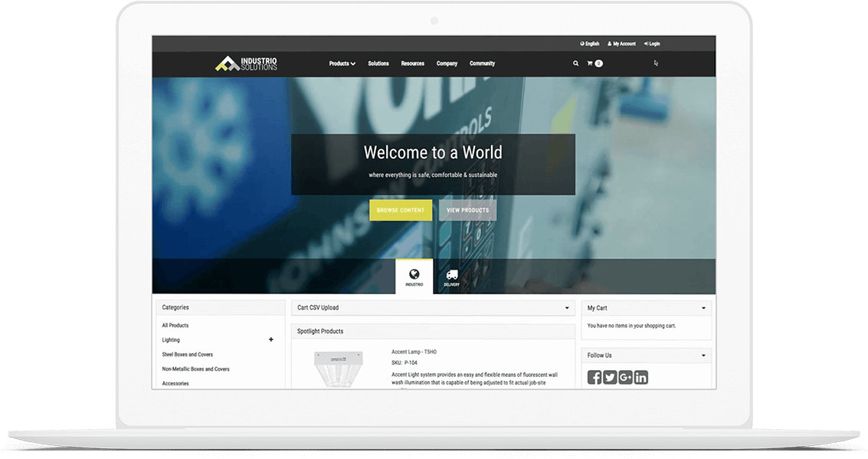This screenshot has width=868, height=459.
Task: Open the Products dropdown menu
Action: (x=342, y=64)
